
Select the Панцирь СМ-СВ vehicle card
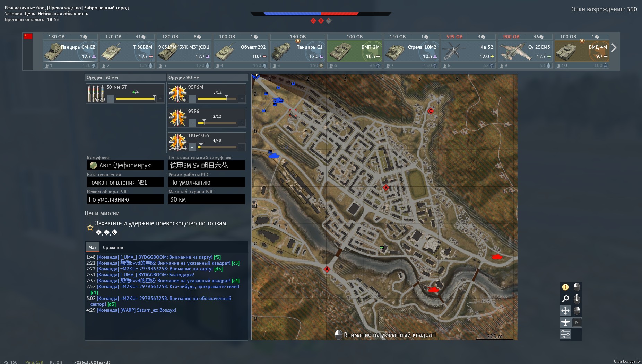pyautogui.click(x=70, y=51)
